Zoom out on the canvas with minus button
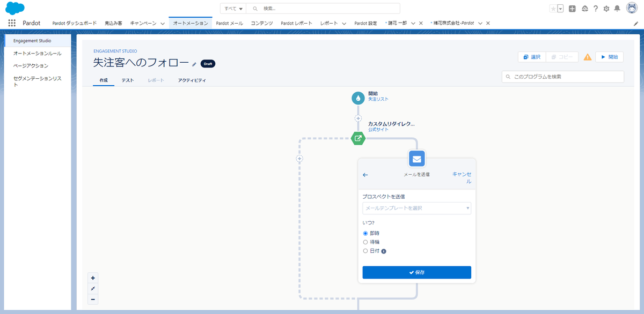This screenshot has width=644, height=314. click(93, 300)
